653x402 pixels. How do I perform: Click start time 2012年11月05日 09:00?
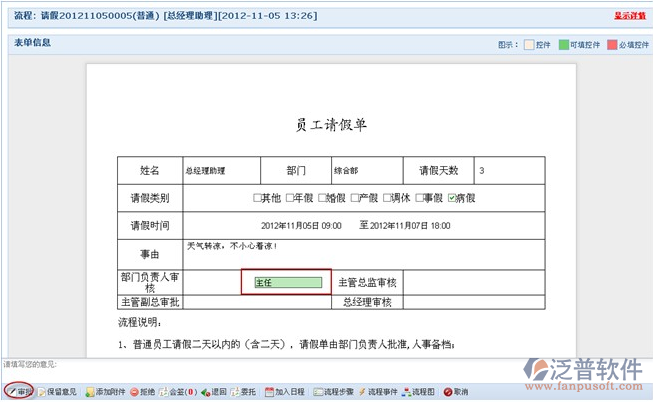click(x=301, y=226)
